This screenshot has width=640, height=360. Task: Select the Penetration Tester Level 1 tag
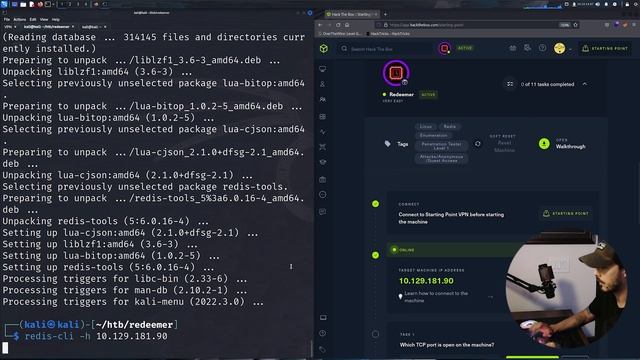441,146
